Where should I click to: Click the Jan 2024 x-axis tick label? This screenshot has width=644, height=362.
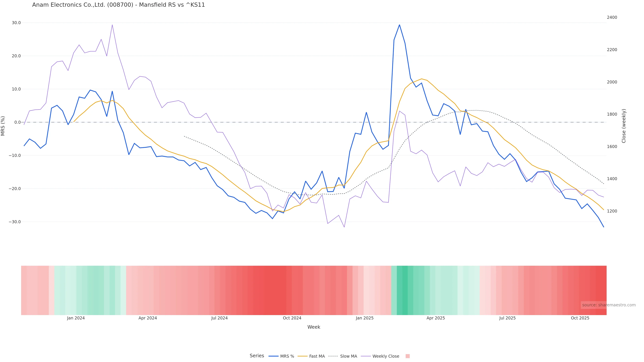click(76, 318)
